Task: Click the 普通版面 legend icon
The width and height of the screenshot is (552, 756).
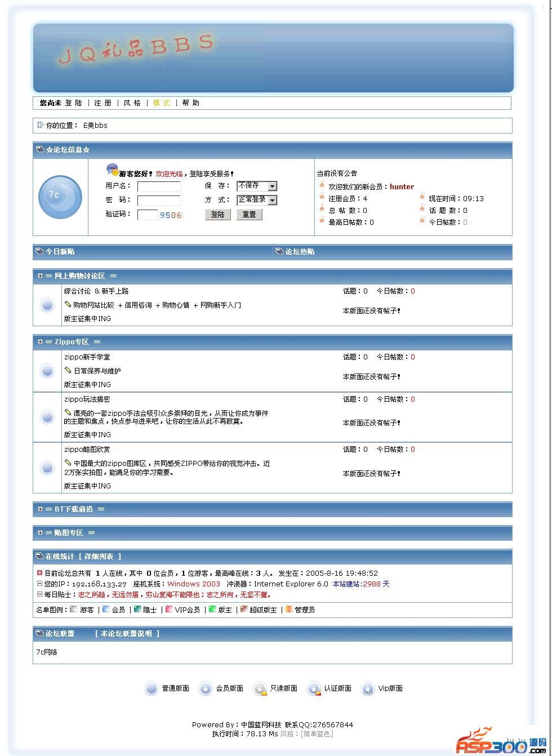Action: coord(152,688)
